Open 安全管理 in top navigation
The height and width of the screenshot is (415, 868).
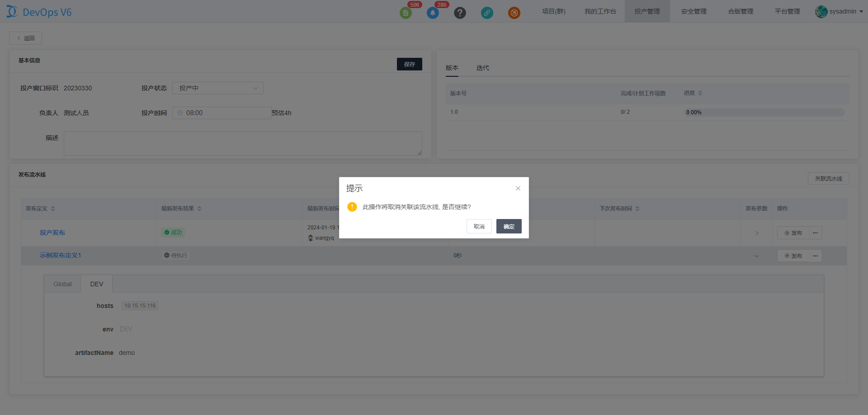point(693,11)
